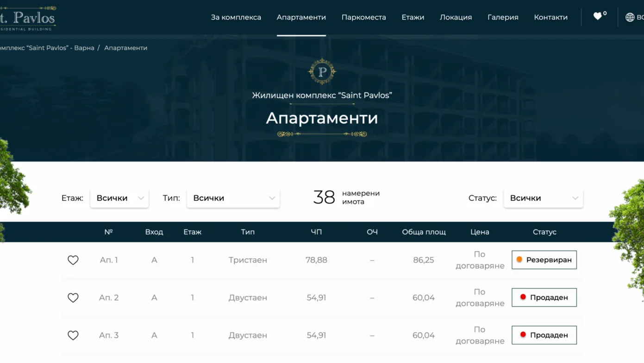The height and width of the screenshot is (363, 644).
Task: Click the St. Pavlos logo
Action: point(28,19)
